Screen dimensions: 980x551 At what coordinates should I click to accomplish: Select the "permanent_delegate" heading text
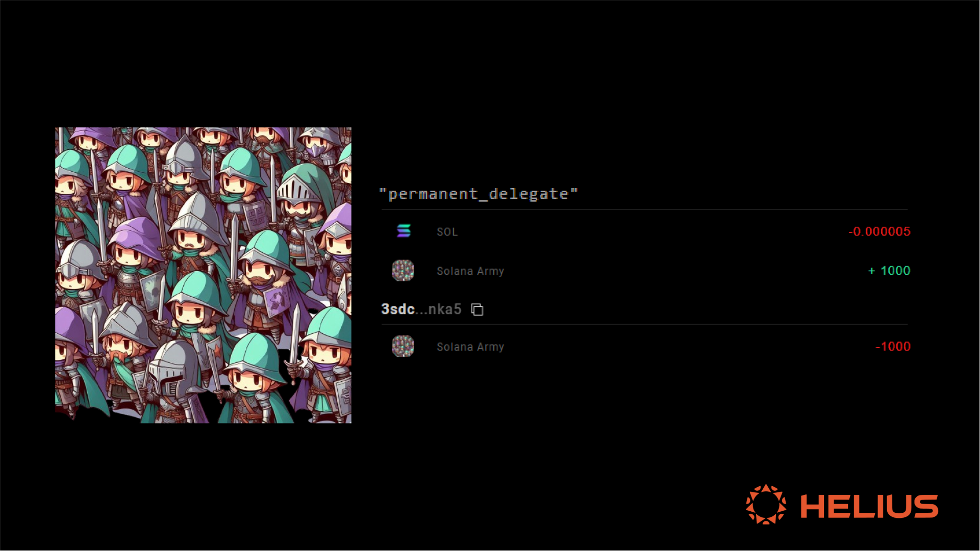tap(479, 194)
